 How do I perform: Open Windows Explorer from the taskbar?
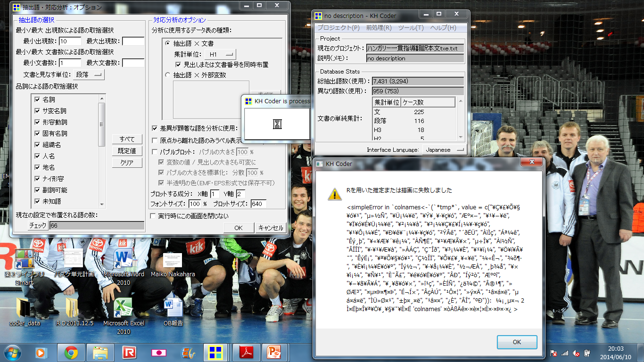pos(100,352)
